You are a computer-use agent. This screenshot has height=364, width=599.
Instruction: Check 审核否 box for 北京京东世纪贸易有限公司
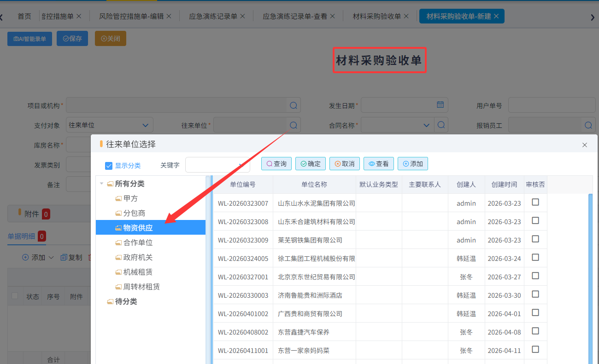tap(535, 276)
